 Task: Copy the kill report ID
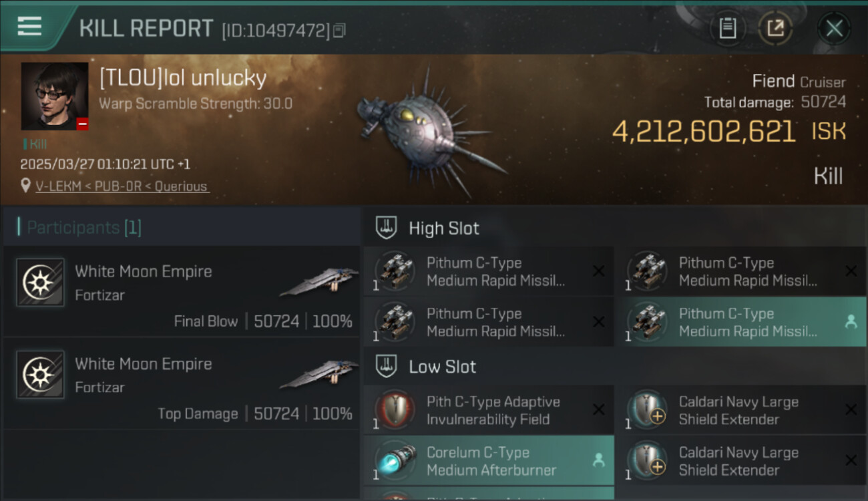(x=339, y=30)
